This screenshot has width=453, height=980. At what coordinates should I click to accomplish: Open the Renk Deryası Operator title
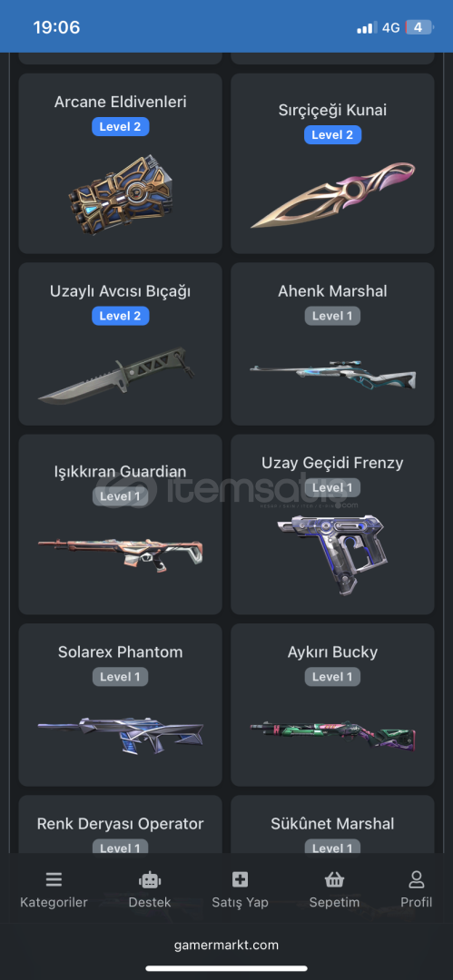click(x=120, y=824)
